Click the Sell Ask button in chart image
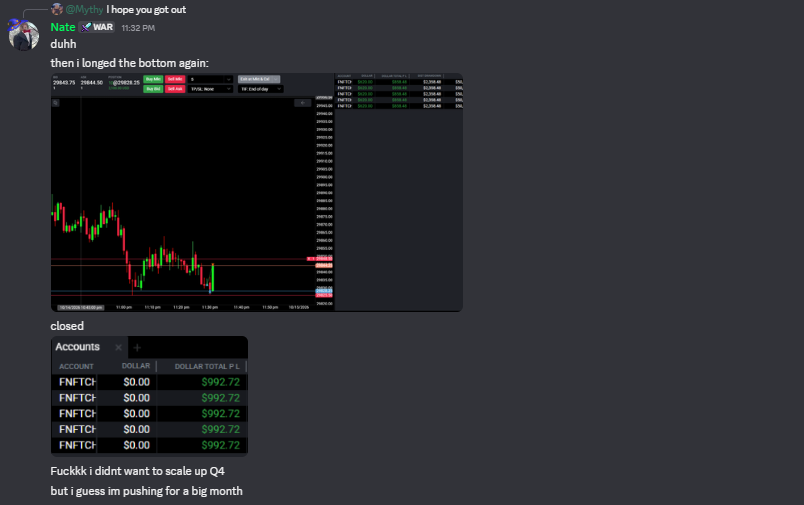This screenshot has height=505, width=804. [x=175, y=89]
